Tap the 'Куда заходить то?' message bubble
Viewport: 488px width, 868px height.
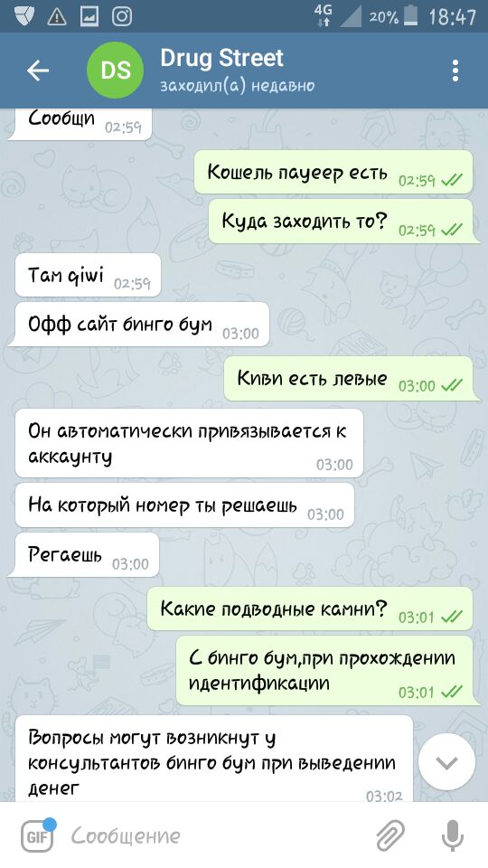(342, 222)
